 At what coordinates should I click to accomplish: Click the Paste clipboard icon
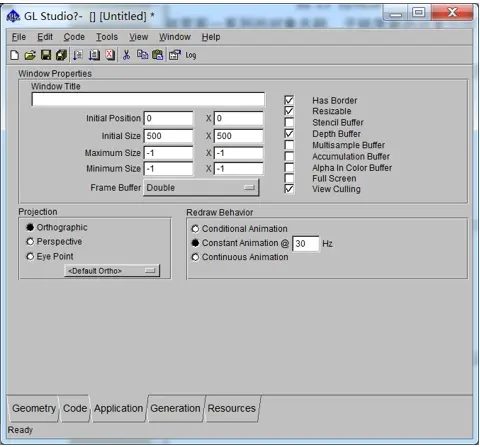pyautogui.click(x=158, y=55)
